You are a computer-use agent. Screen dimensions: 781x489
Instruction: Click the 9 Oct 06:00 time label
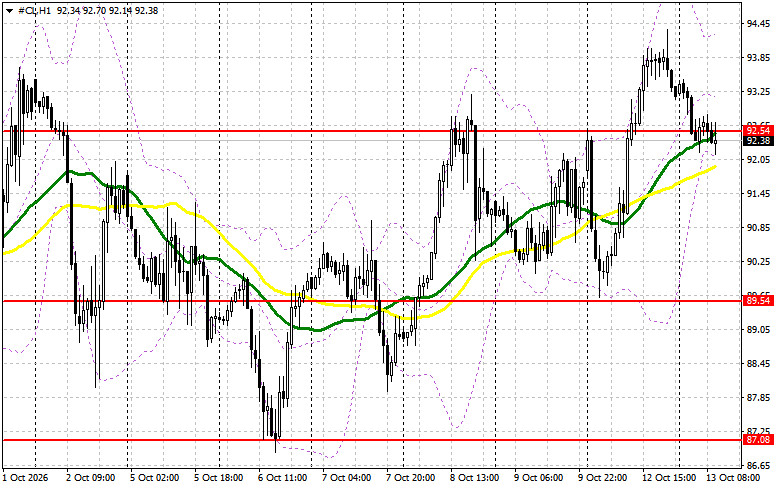pyautogui.click(x=538, y=478)
